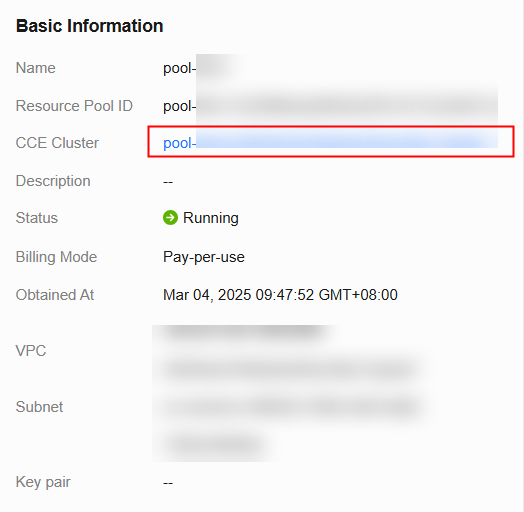The image size is (524, 512).
Task: Click the Resource Pool ID label
Action: tap(74, 106)
